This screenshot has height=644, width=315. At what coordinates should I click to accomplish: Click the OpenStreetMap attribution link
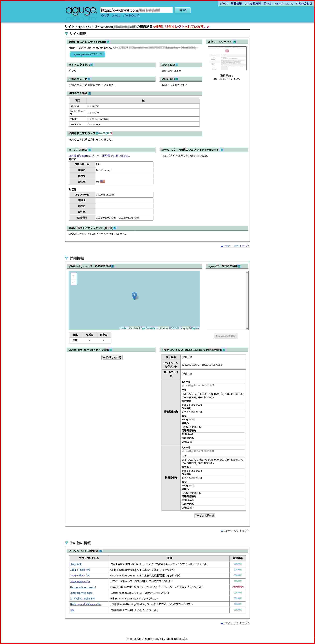pyautogui.click(x=148, y=328)
